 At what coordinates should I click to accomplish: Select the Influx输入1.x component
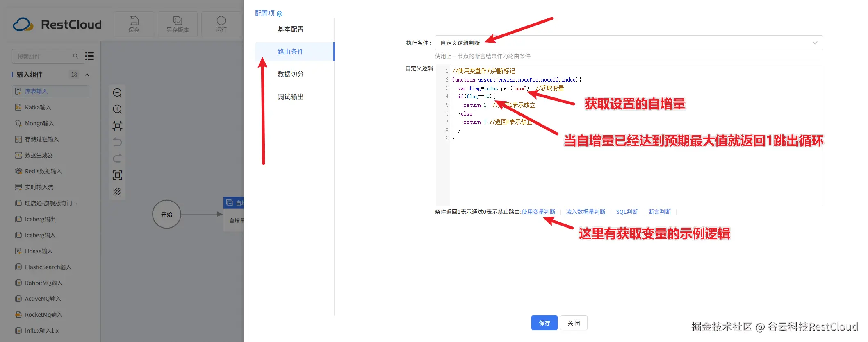41,331
